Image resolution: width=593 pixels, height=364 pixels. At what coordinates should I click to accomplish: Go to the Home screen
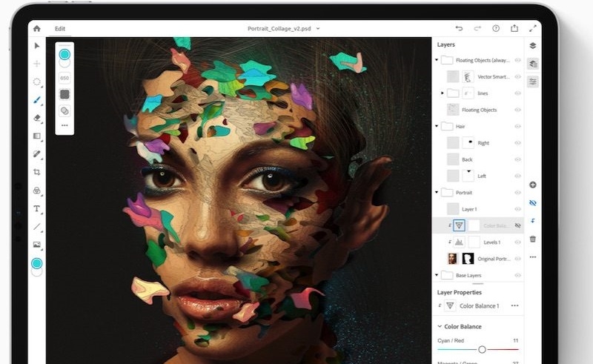click(36, 29)
